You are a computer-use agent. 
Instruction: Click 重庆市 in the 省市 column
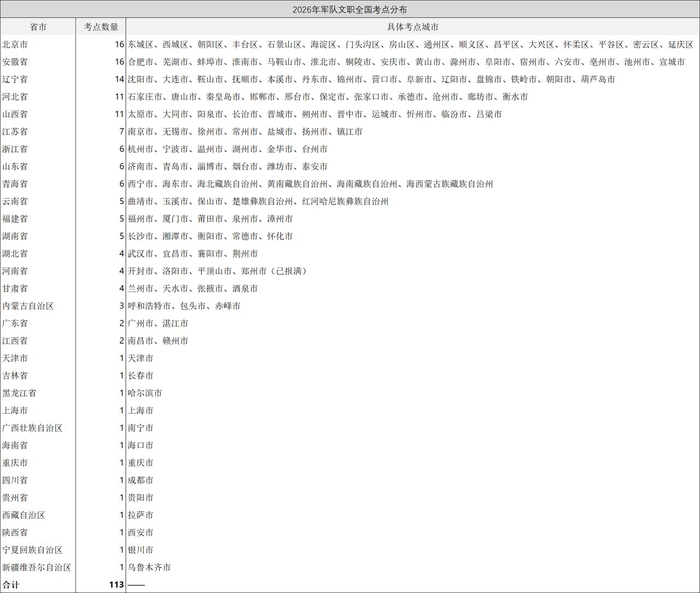coord(15,463)
